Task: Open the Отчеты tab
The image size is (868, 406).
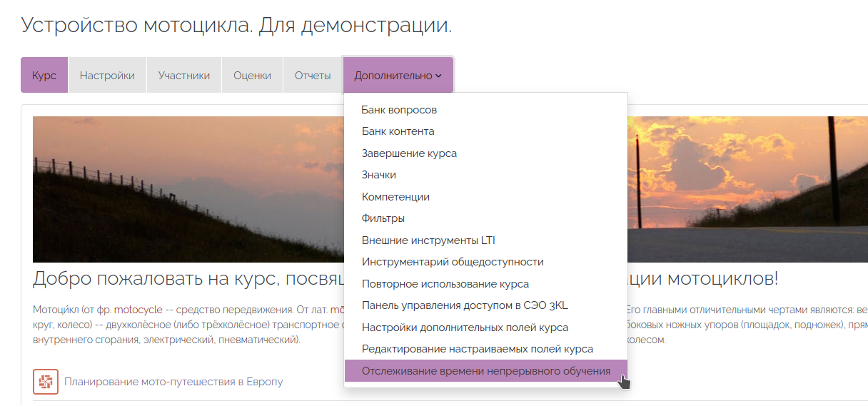Action: point(313,76)
